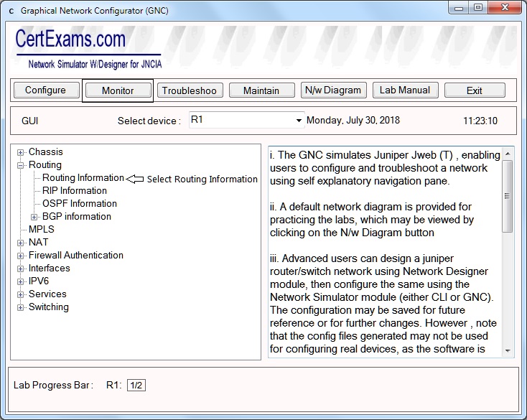Click the info panel scroll down arrow
Screen dimensions: 527x420
[x=508, y=351]
